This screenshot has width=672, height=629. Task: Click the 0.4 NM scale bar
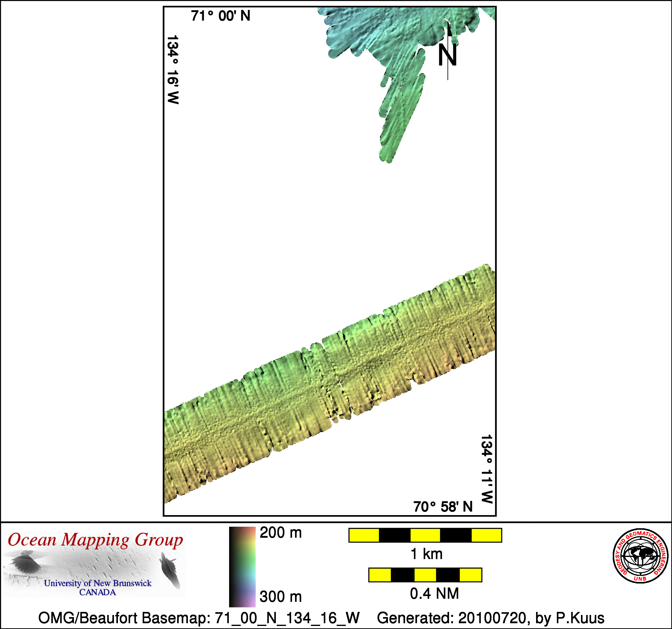pyautogui.click(x=425, y=575)
